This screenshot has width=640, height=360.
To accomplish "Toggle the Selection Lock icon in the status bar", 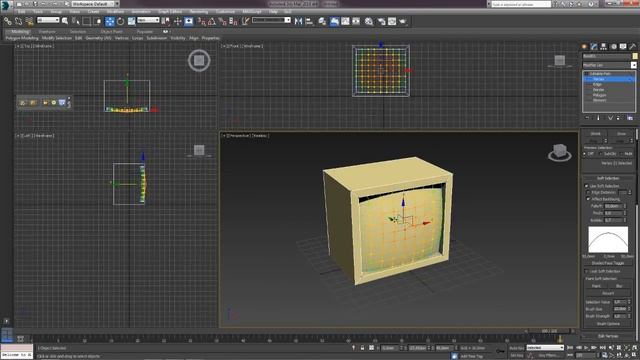I will (362, 348).
